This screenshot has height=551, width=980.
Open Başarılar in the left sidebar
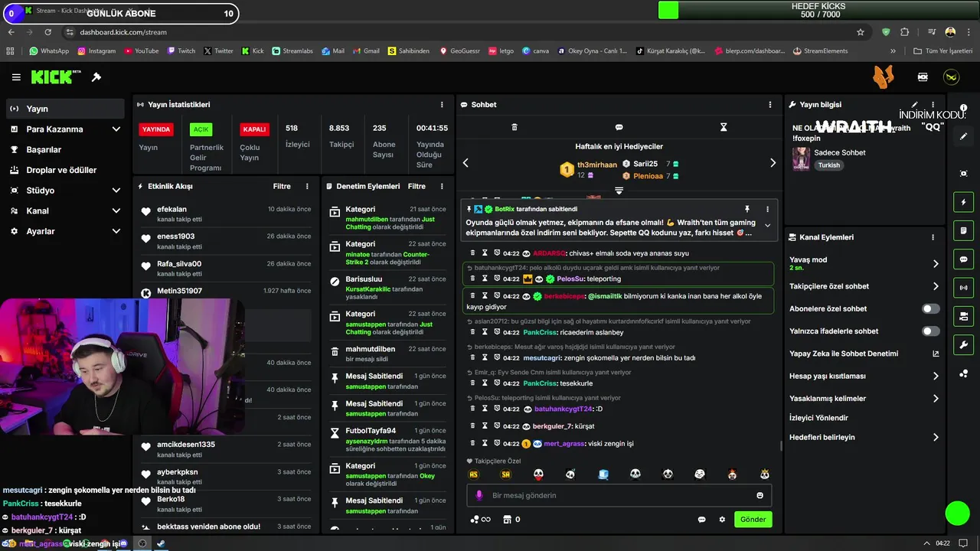[x=65, y=150]
